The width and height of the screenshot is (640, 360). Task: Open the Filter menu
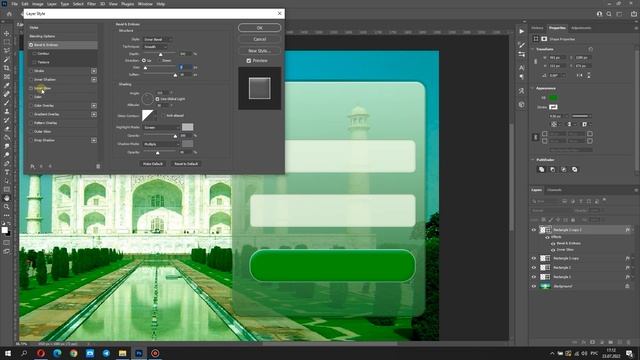coord(91,4)
